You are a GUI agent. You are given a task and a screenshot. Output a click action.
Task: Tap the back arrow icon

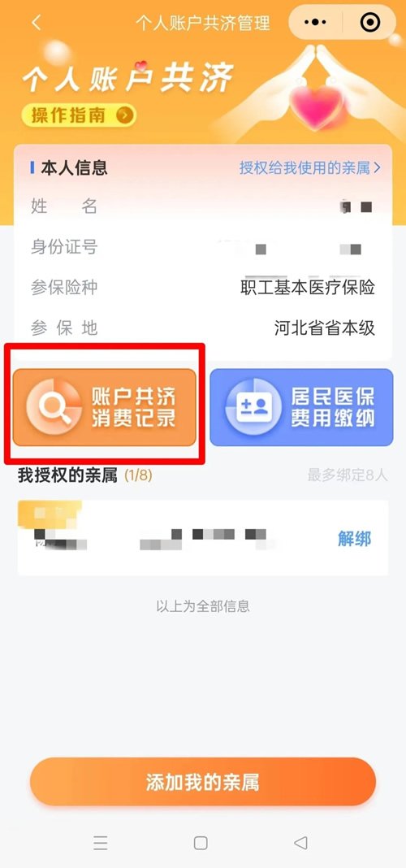pos(37,24)
